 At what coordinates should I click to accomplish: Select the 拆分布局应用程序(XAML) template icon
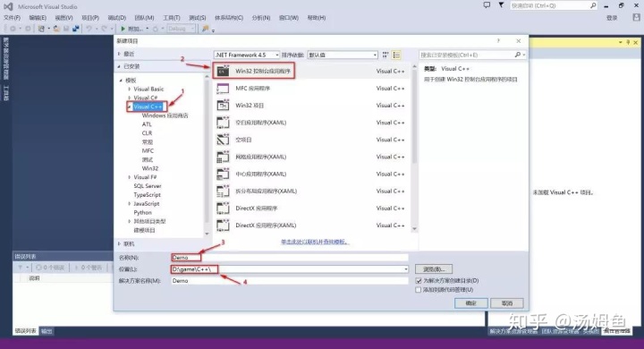point(223,192)
